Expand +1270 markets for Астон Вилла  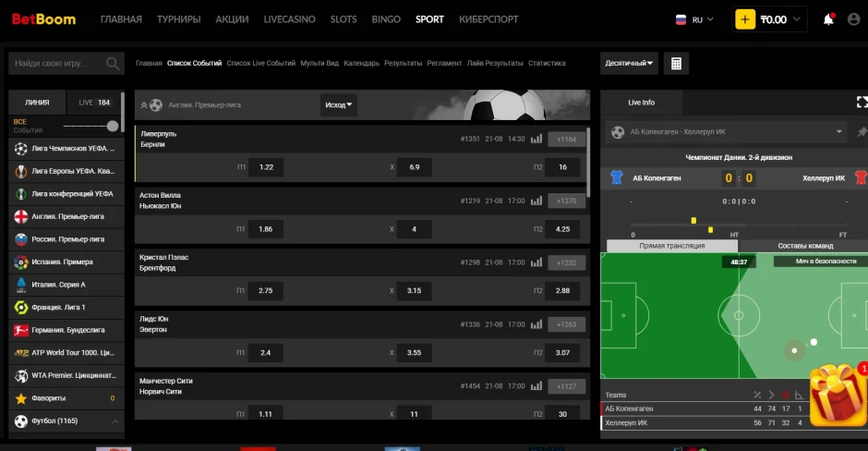[566, 201]
